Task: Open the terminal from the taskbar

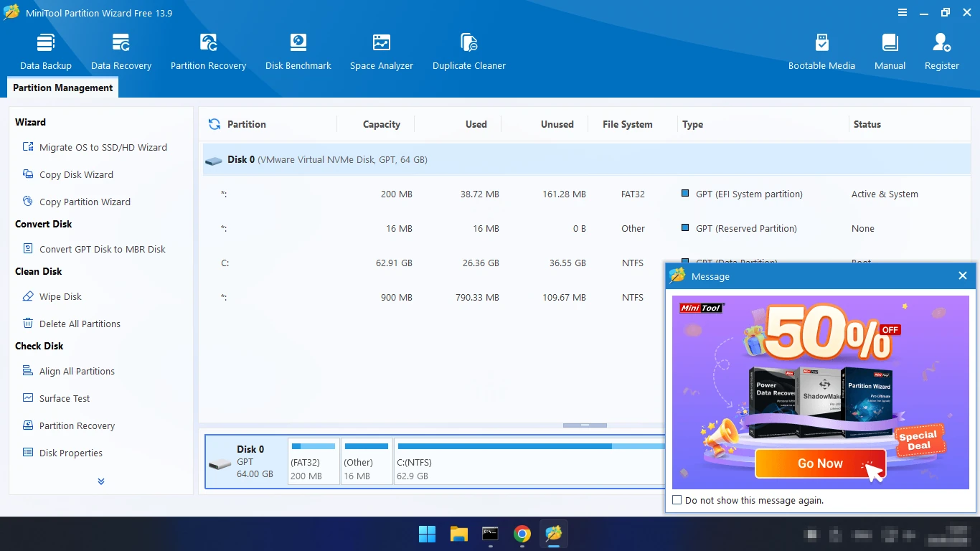Action: (x=491, y=534)
